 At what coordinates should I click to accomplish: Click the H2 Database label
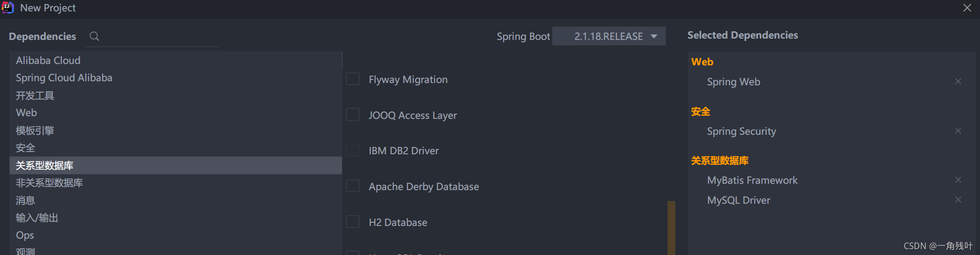click(398, 222)
